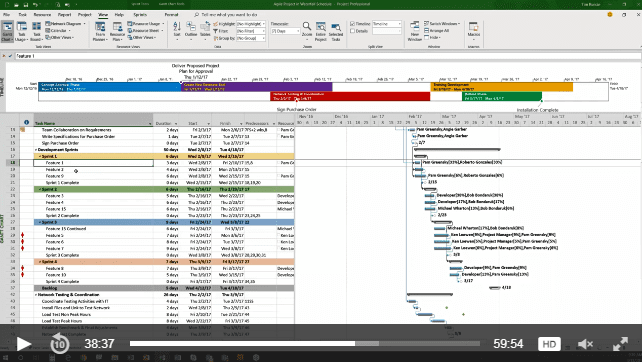Open Other Views dropdown in Resource Views
642x362 pixels.
click(142, 38)
